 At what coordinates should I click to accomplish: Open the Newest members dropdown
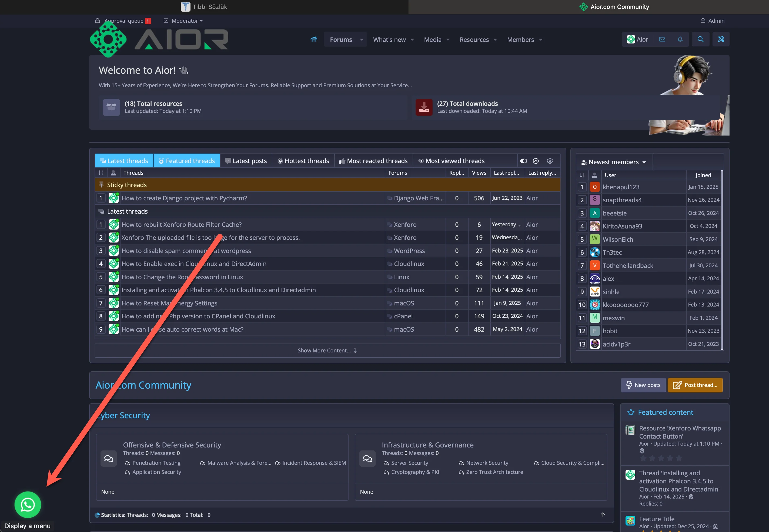coord(614,162)
